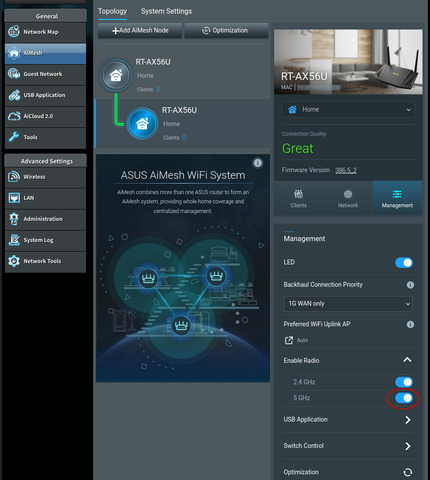
Task: Open the Guest Network page
Action: tap(45, 74)
